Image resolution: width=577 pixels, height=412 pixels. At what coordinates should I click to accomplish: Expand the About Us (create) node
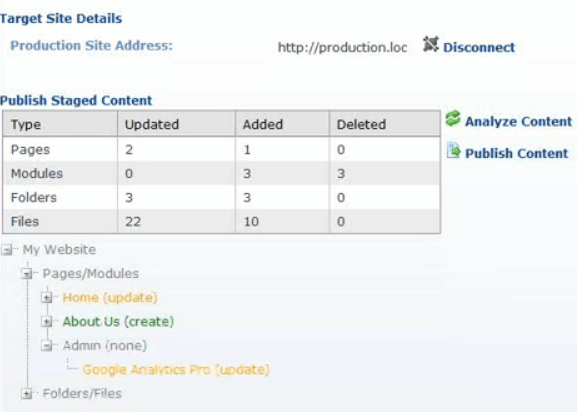click(46, 322)
